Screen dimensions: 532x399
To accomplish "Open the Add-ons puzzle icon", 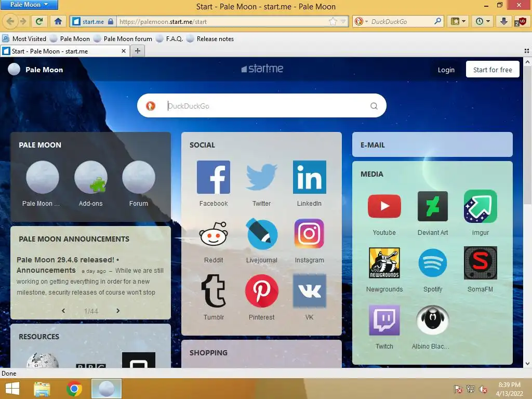I will 90,177.
